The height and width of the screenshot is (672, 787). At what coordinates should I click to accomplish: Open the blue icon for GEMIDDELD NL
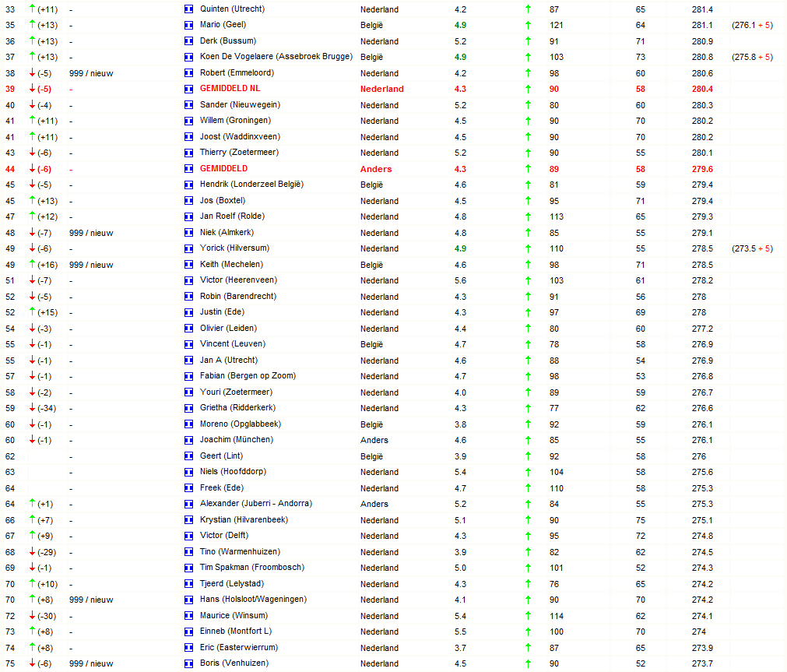pyautogui.click(x=188, y=89)
